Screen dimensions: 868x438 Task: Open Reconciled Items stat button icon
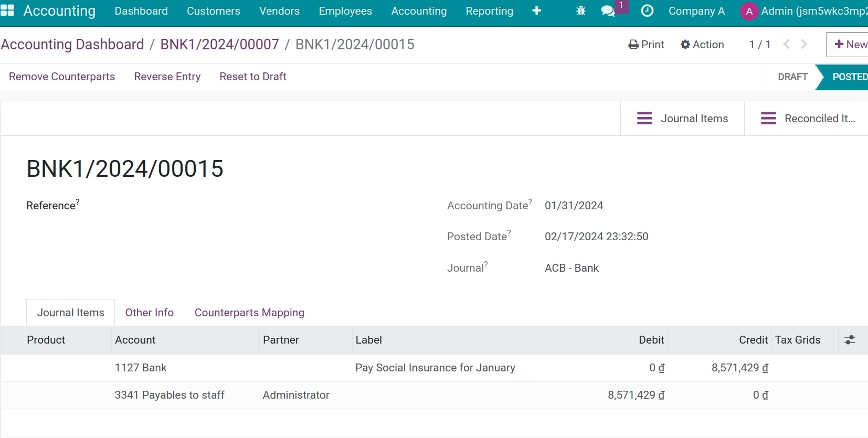point(768,119)
